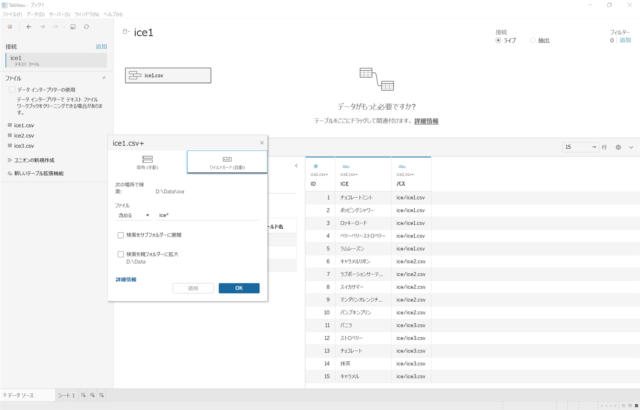Screen dimensions: 640x410
Task: Select the 抽出 connection radio button
Action: click(x=532, y=40)
